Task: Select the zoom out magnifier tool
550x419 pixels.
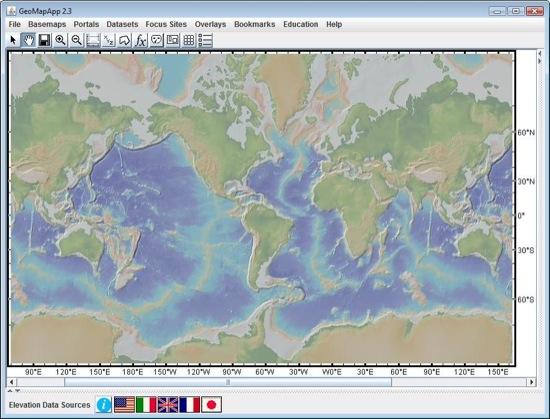Action: click(x=76, y=40)
